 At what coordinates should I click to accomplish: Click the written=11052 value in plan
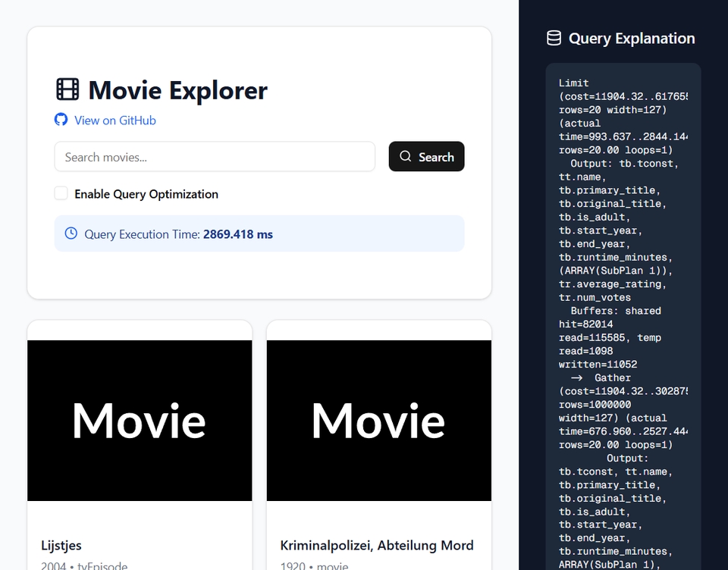[598, 365]
